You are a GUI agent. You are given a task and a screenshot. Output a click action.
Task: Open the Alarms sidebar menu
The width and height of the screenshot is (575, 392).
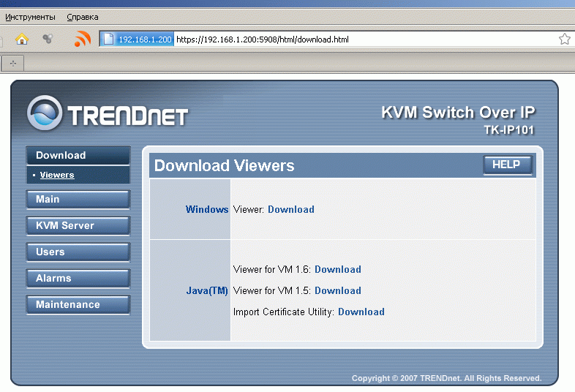(78, 279)
